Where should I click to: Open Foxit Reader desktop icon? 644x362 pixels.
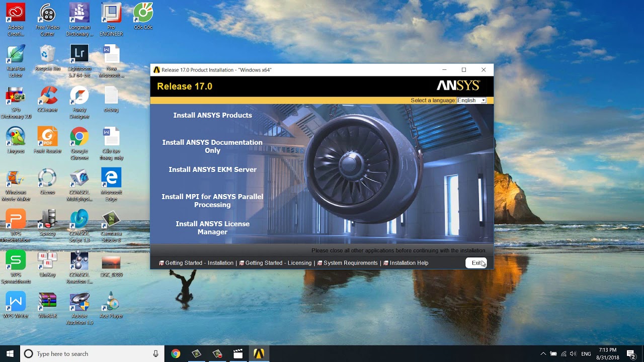pos(47,140)
